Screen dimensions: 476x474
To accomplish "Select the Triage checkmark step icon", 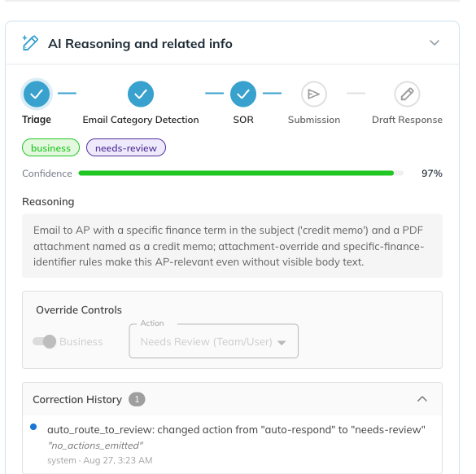I will point(37,94).
